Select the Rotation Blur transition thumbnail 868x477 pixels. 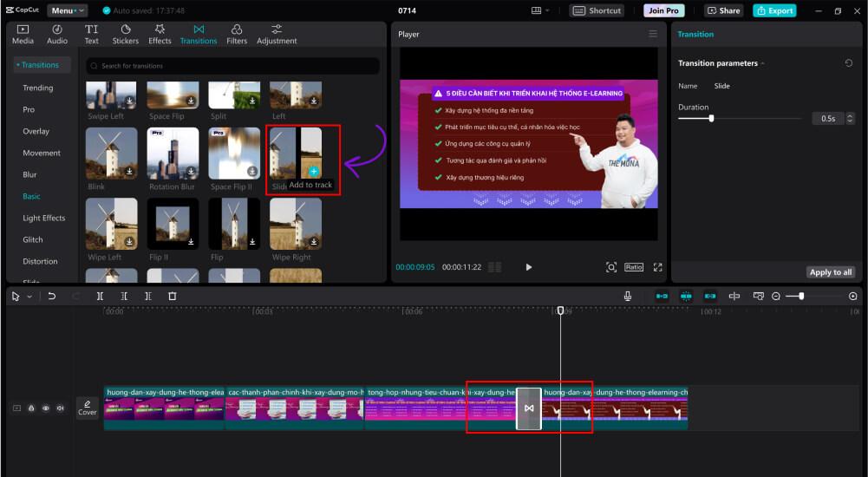click(173, 154)
